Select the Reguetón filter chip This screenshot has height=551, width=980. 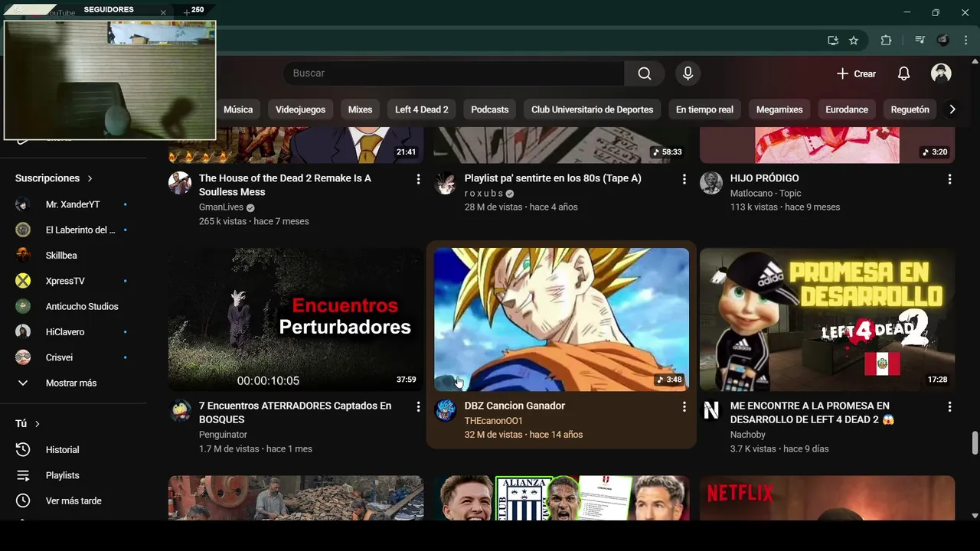[910, 109]
